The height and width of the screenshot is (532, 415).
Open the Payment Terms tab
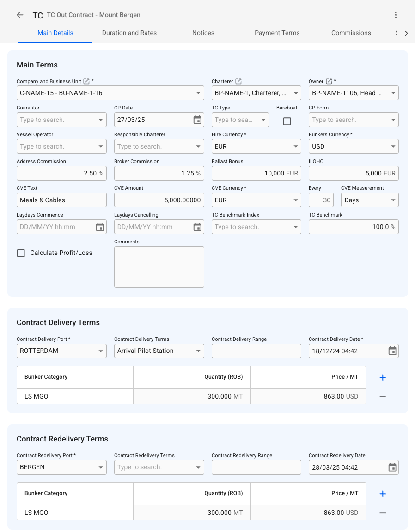pos(277,33)
